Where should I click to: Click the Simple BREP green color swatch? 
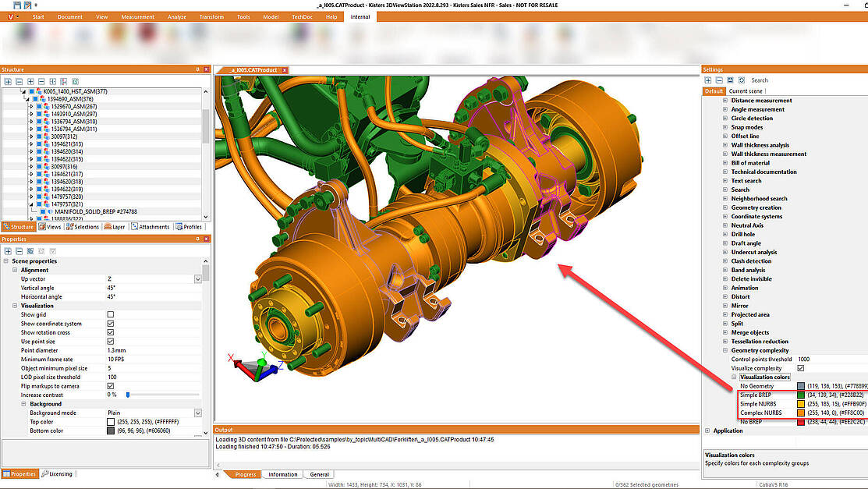(x=800, y=395)
